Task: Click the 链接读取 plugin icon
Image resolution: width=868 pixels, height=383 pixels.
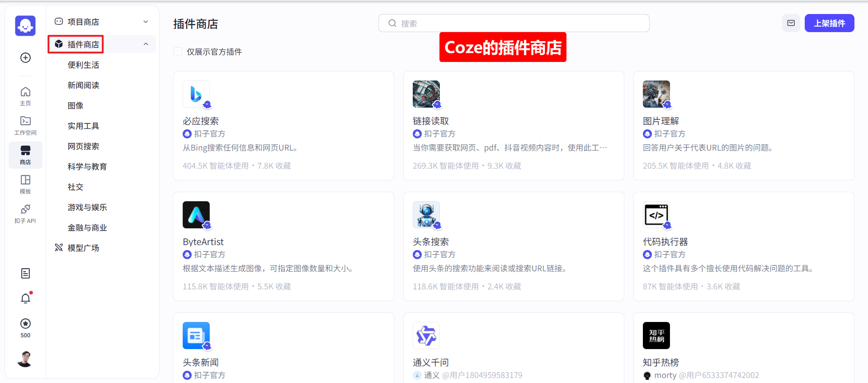Action: tap(426, 94)
